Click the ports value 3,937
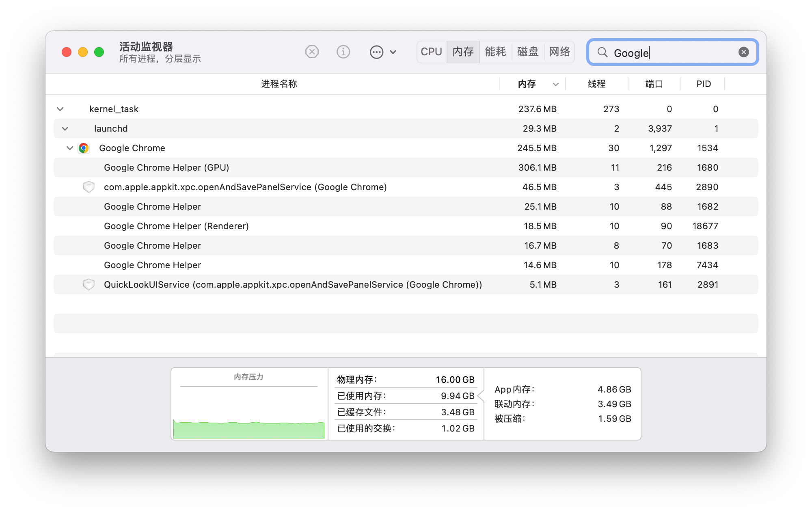Screen dimensions: 812x512 (x=660, y=128)
